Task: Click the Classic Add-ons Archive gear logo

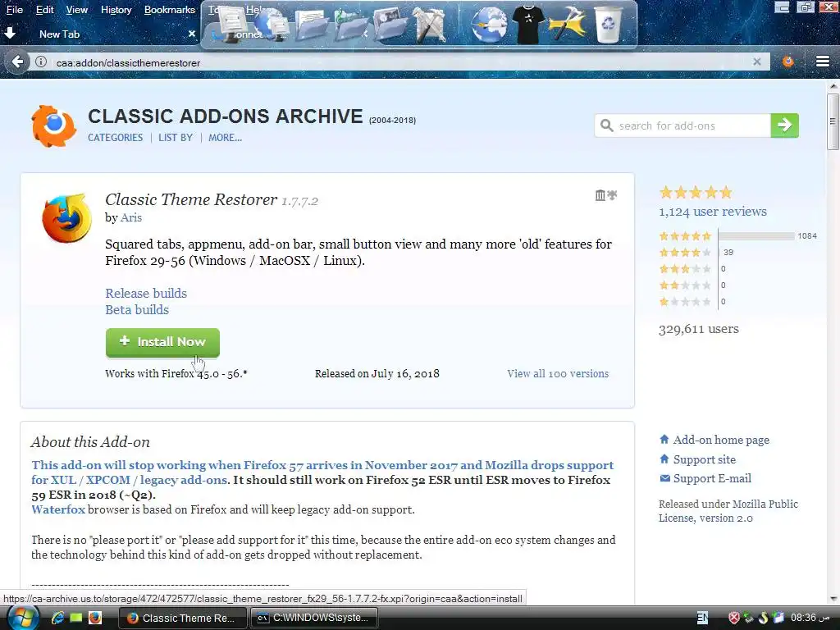Action: tap(53, 126)
